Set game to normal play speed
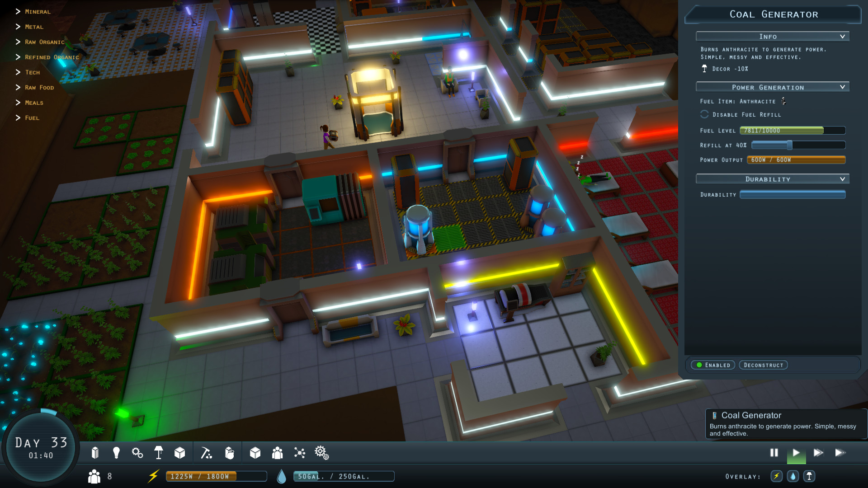Viewport: 868px width, 488px height. pyautogui.click(x=797, y=453)
